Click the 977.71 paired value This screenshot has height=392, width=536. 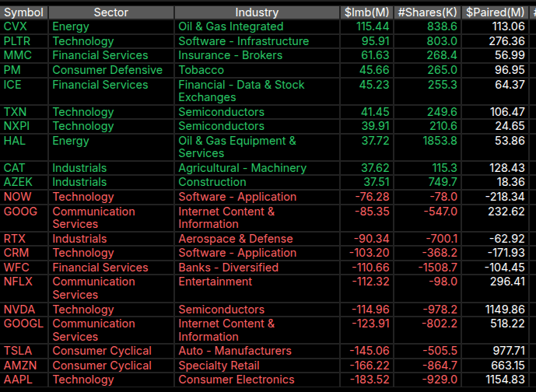[x=509, y=351]
